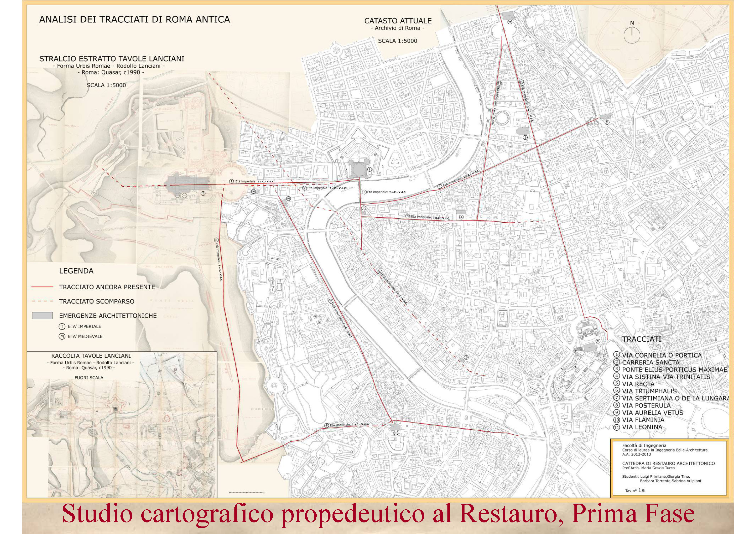Click 'SCALA 1:5000' under Catasto Attuale

(x=397, y=41)
